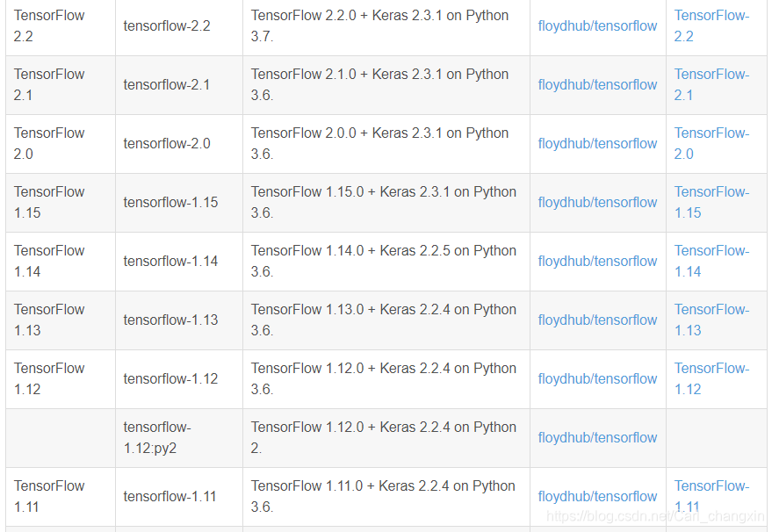Open the TensorFlow-1.13 link
This screenshot has height=532, width=772.
tap(711, 320)
